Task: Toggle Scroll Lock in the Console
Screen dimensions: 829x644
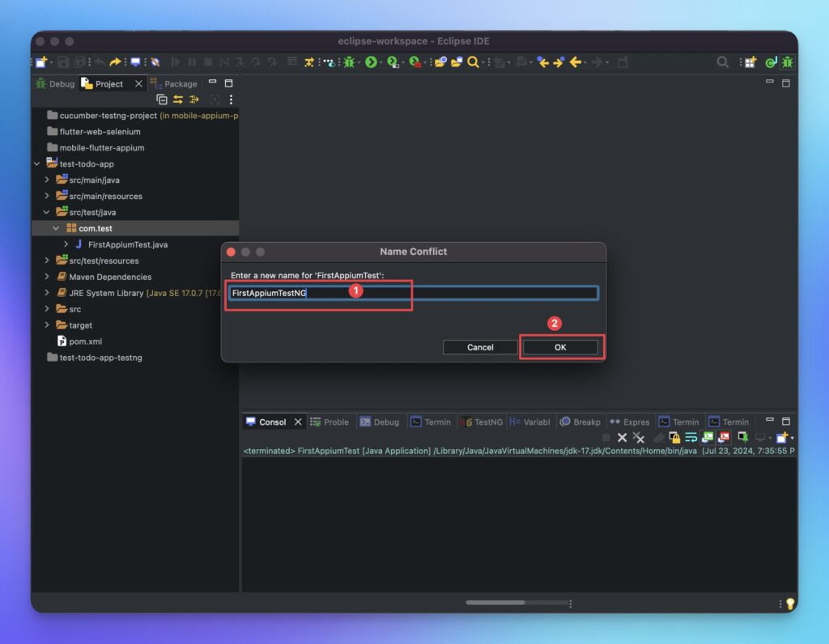Action: tap(674, 438)
